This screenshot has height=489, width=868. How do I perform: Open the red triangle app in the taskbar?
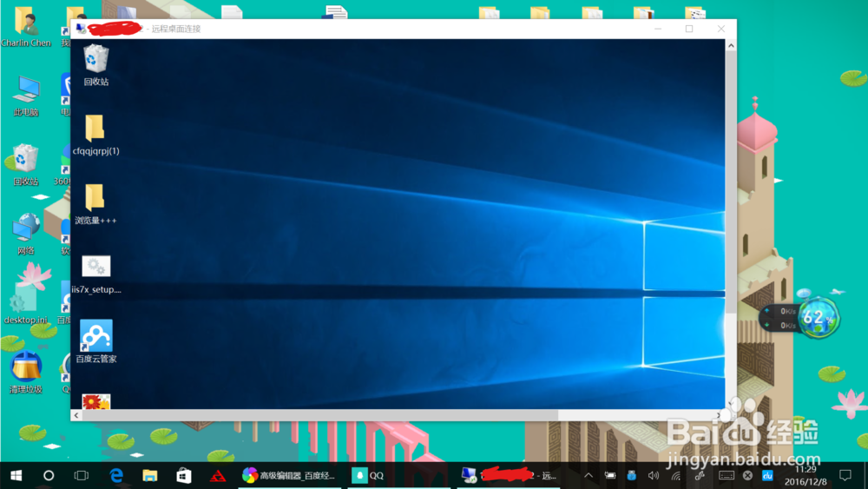[x=218, y=475]
